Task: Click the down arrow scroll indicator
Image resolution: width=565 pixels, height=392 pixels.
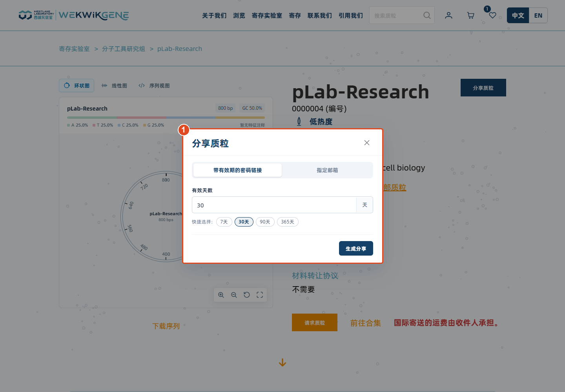Action: tap(282, 363)
